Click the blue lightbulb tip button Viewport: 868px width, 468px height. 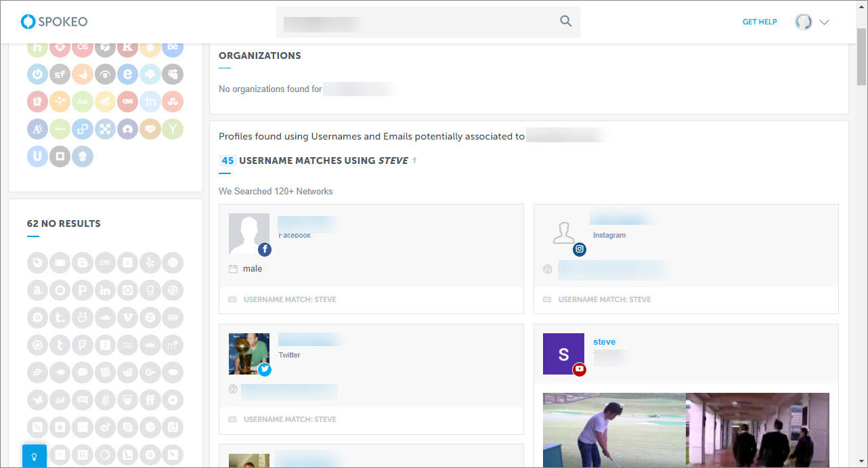tap(35, 456)
